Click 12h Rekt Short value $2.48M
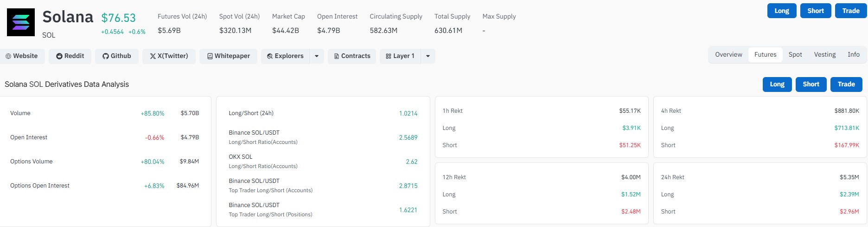The width and height of the screenshot is (868, 227). [631, 212]
